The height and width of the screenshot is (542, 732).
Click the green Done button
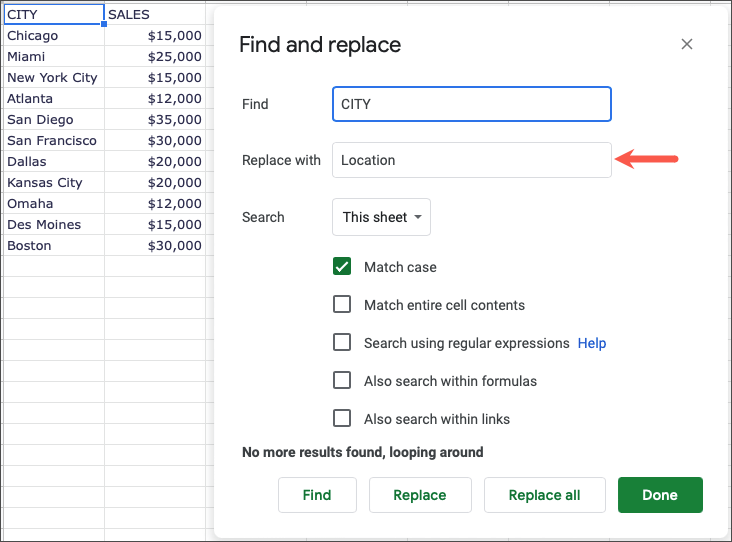[660, 495]
